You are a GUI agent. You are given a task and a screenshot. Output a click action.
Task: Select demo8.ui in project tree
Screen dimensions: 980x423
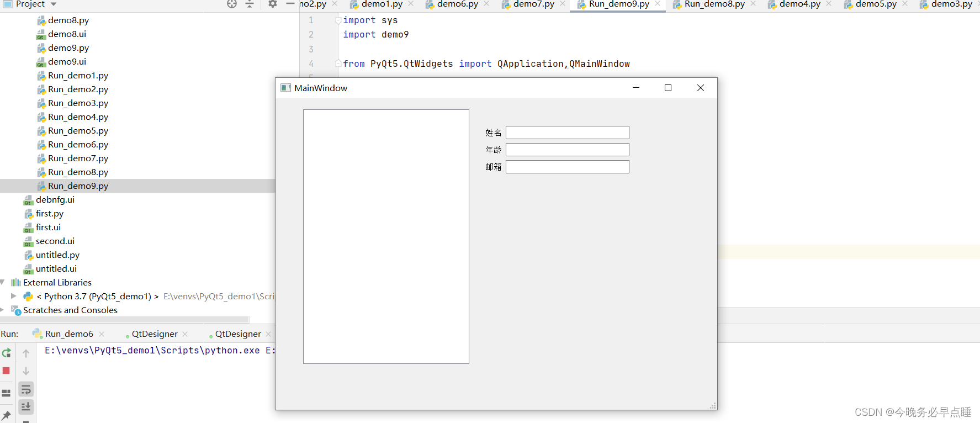point(66,34)
